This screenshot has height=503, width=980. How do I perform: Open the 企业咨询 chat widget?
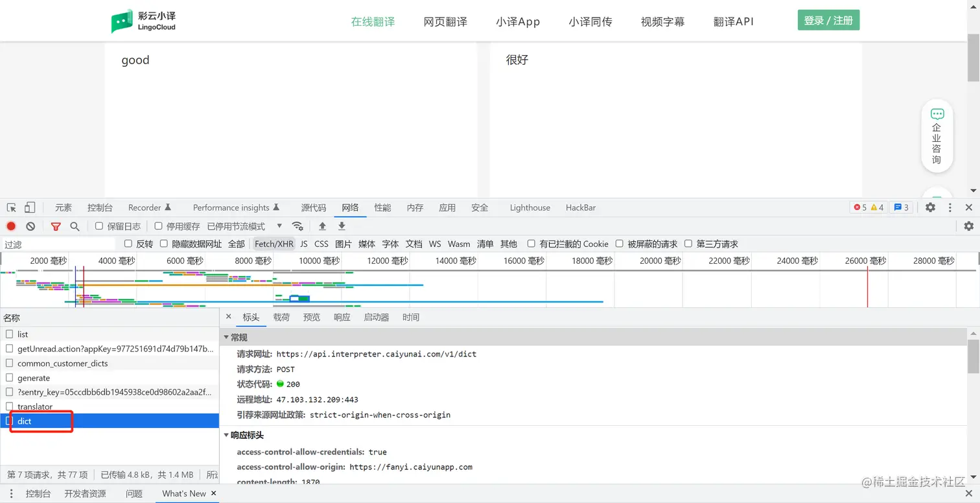[x=937, y=135]
